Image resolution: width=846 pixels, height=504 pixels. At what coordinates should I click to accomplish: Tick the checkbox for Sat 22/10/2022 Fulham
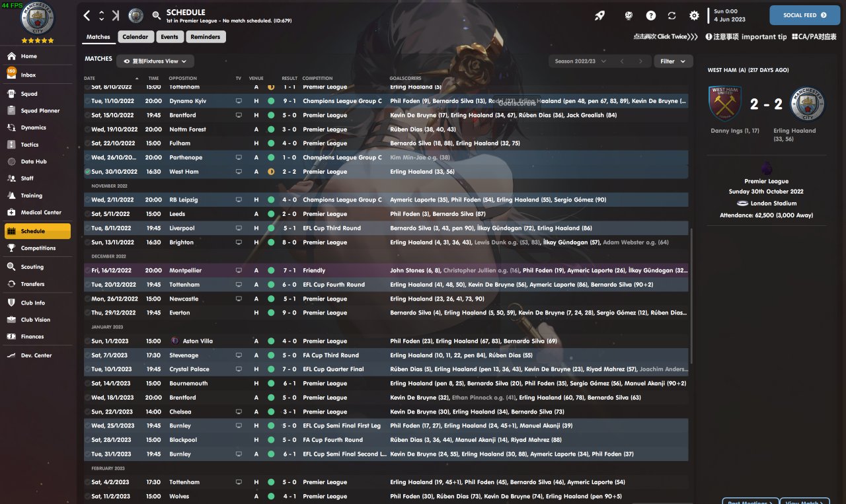tap(87, 143)
